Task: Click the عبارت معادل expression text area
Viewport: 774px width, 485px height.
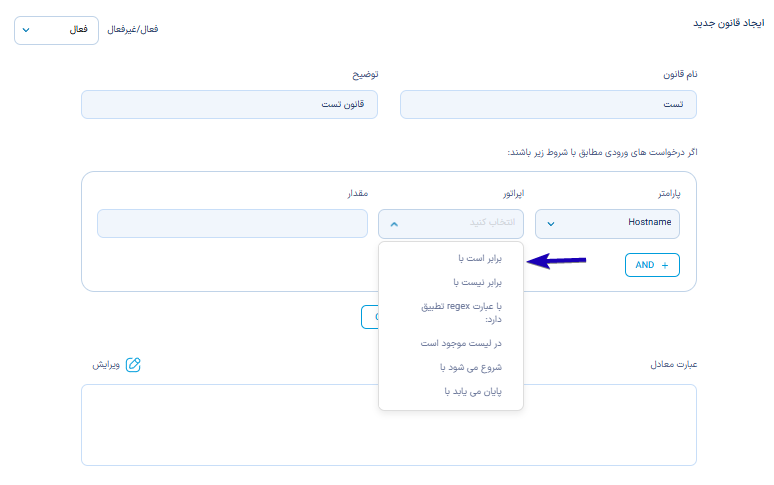Action: 389,425
